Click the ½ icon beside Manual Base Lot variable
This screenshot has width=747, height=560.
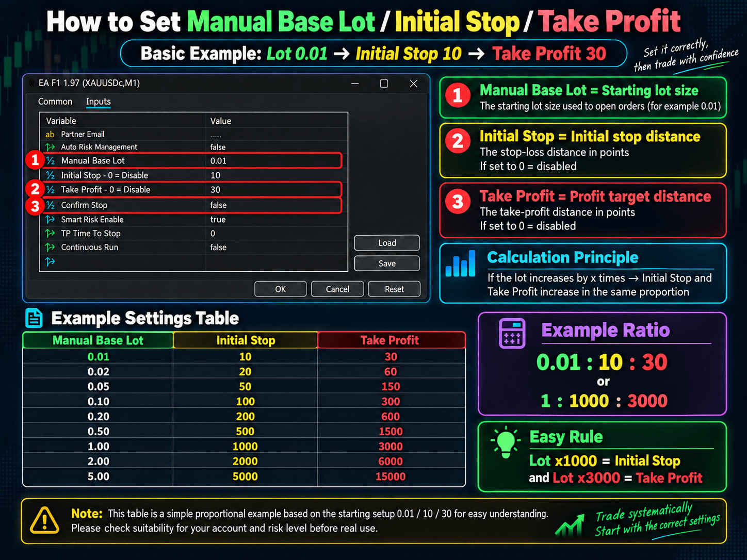click(x=50, y=161)
